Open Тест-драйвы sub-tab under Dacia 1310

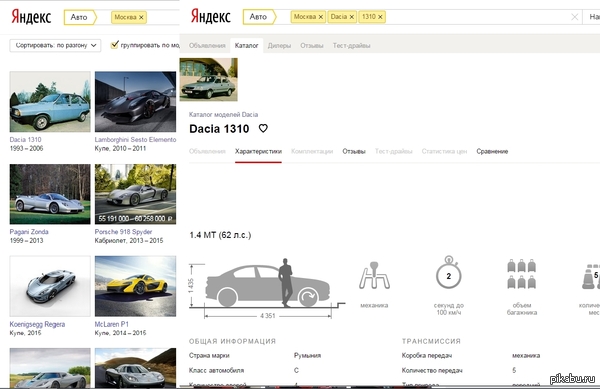click(x=393, y=151)
